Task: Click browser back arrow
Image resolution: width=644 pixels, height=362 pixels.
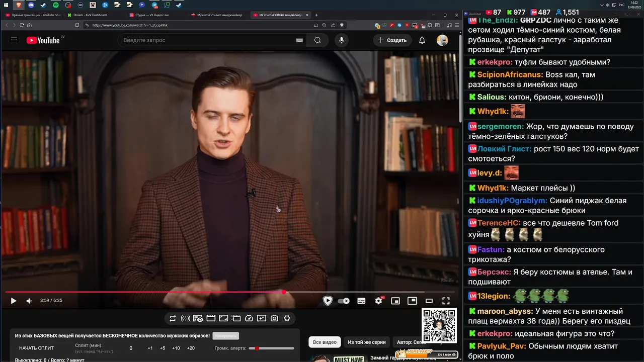Action: (x=7, y=25)
